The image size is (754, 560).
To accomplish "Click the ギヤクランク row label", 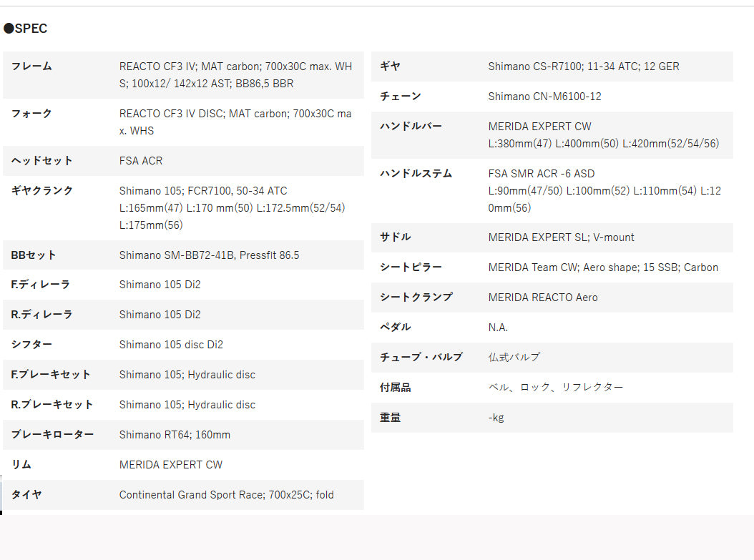I will (x=42, y=191).
